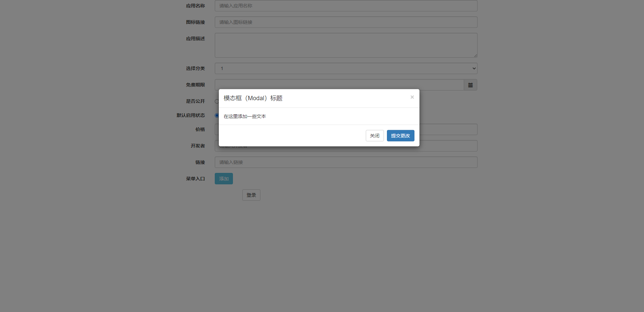Viewport: 644px width, 312px height.
Task: Click the 菜单入口 label
Action: tap(195, 179)
